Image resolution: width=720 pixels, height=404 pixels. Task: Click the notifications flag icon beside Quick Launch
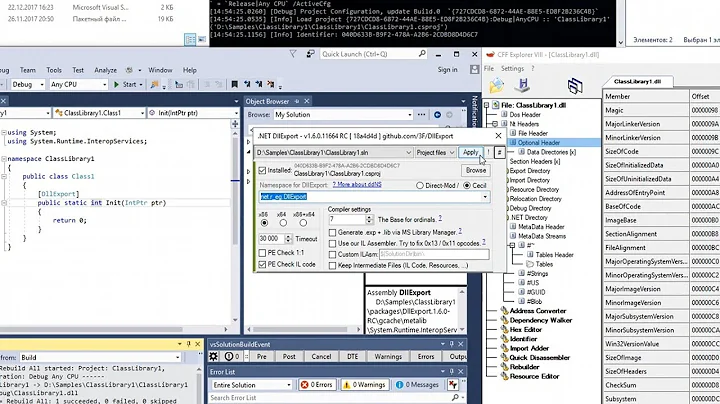292,54
